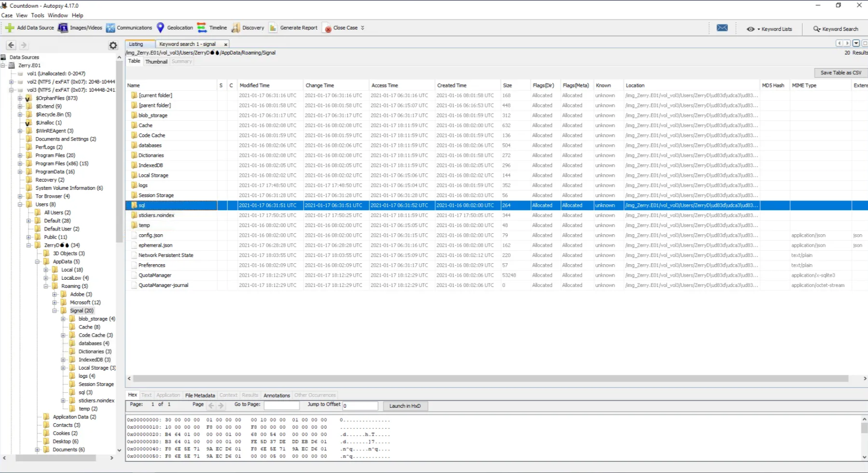Click the table horizontal scrollbar
This screenshot has height=473, width=868.
point(490,379)
